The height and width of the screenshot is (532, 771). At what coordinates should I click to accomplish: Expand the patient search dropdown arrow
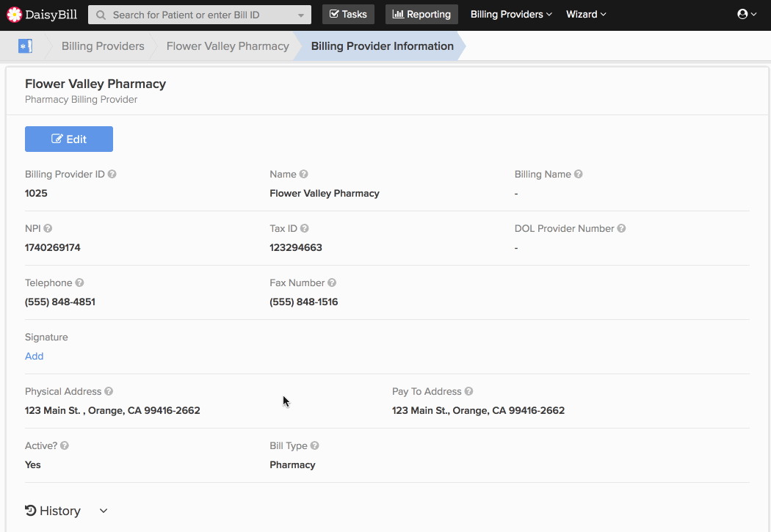(301, 15)
